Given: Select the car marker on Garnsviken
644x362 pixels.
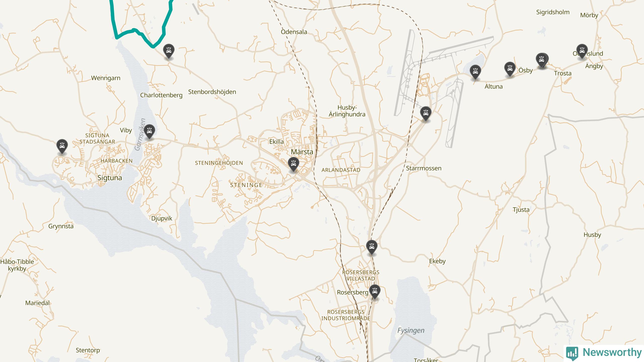Looking at the screenshot, I should (149, 131).
